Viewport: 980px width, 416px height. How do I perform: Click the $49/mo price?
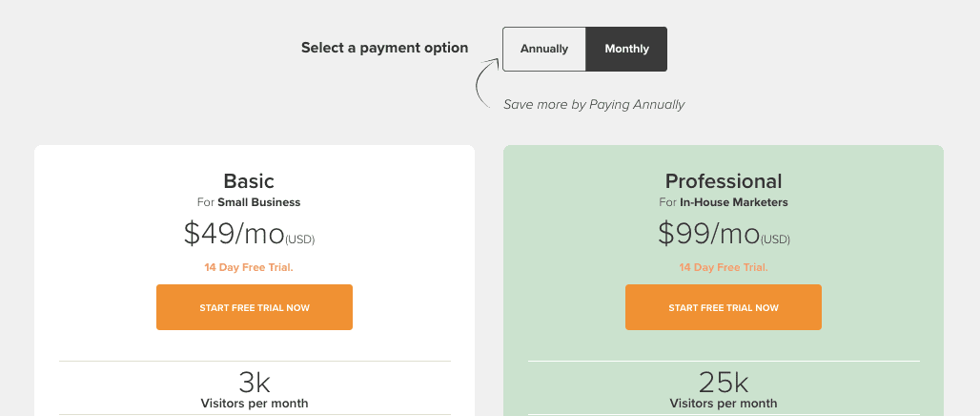point(234,233)
